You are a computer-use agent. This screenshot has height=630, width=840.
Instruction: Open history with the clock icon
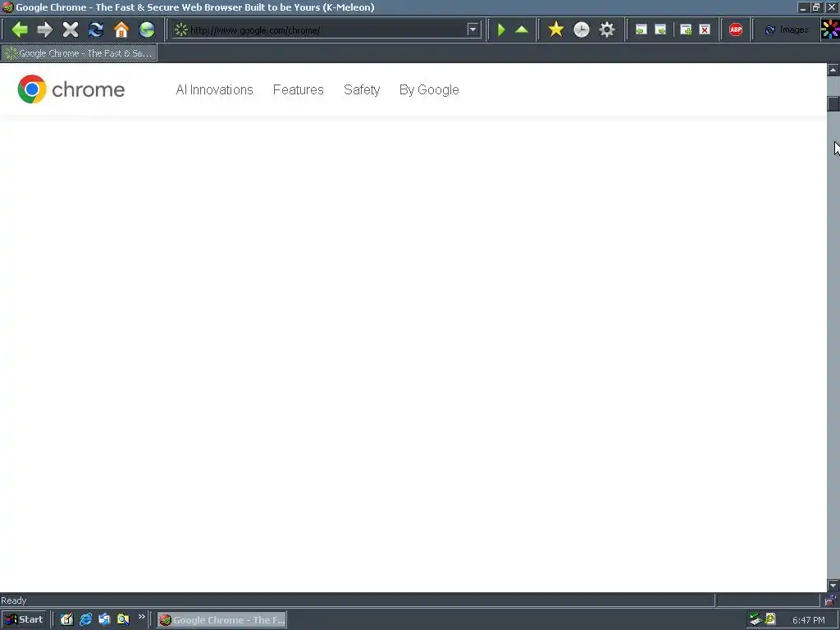[x=582, y=30]
